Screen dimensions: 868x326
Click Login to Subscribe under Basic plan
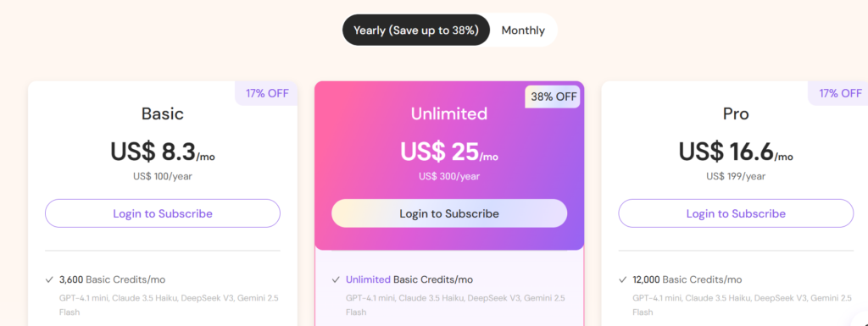point(163,213)
